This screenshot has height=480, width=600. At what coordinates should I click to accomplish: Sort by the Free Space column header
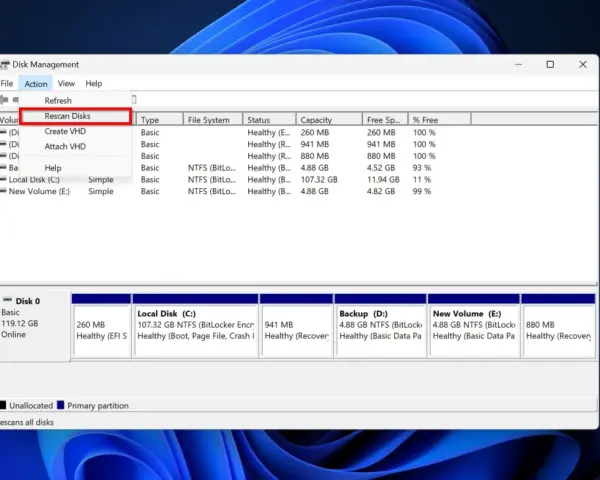pos(385,120)
